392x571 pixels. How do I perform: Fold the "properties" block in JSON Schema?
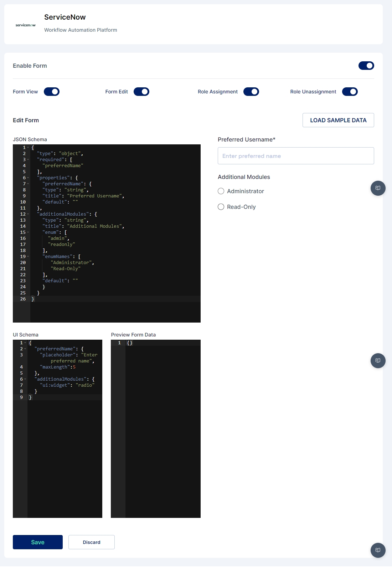(28, 178)
